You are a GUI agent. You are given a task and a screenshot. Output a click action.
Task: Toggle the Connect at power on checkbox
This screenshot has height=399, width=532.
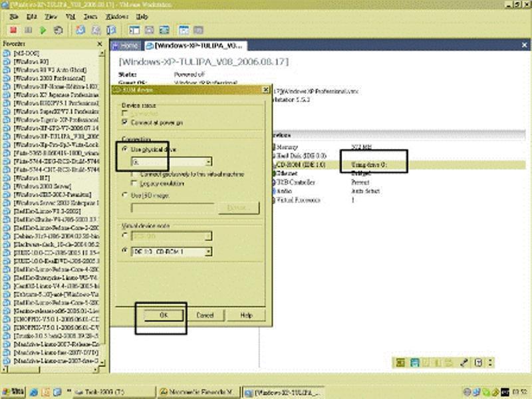click(x=124, y=122)
